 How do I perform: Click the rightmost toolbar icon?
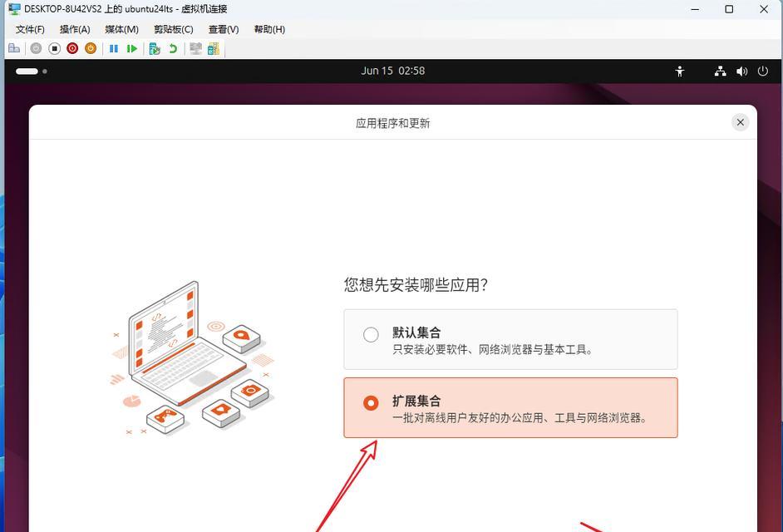(214, 48)
